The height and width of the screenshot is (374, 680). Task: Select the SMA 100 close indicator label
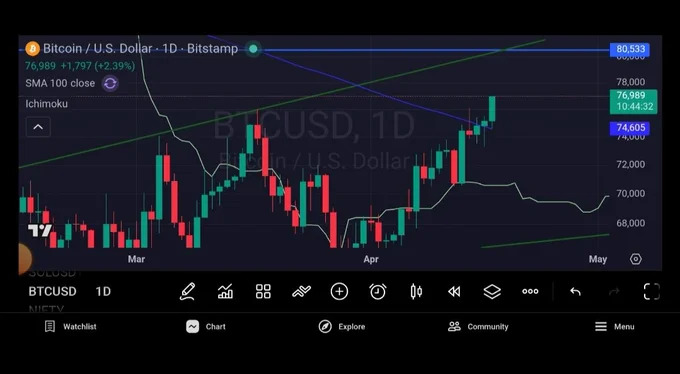click(x=60, y=83)
